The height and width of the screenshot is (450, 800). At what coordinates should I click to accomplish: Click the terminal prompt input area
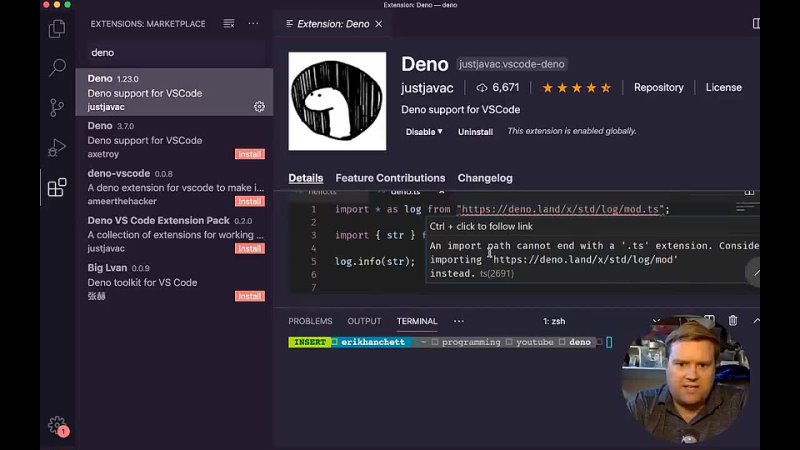(x=609, y=342)
